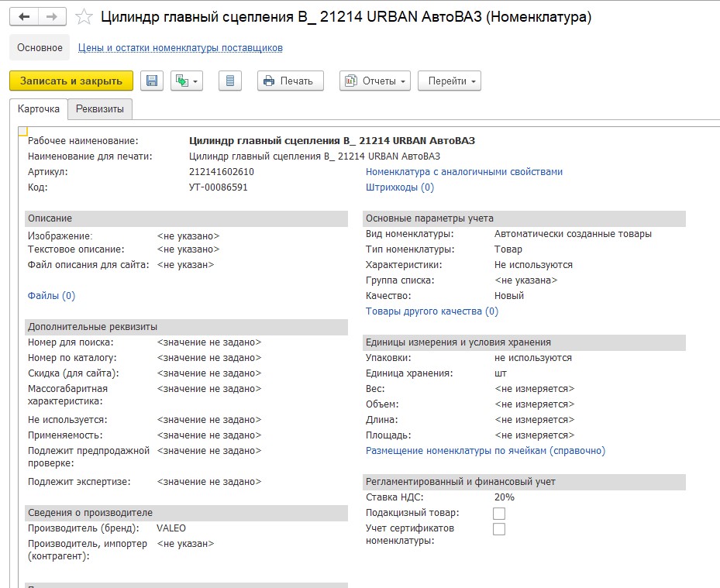Viewport: 720px width, 588px height.
Task: Enable Учет сертификатов номенклатуры checkbox
Action: [499, 528]
